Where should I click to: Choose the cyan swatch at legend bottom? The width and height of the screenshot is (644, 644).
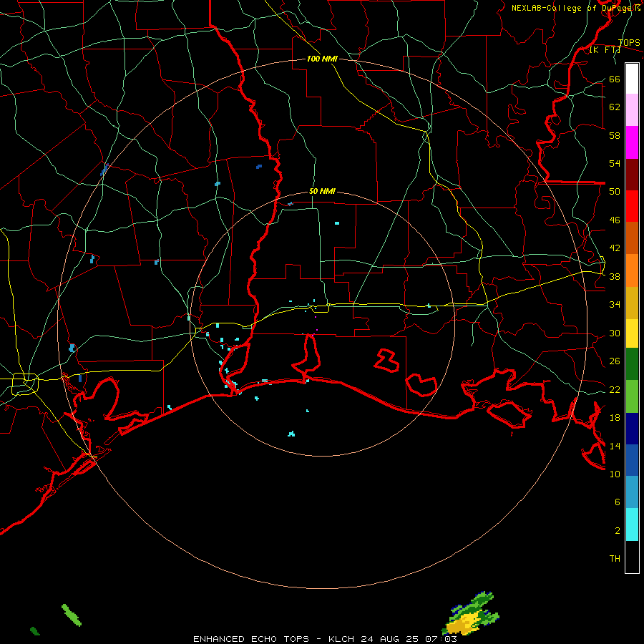[632, 525]
